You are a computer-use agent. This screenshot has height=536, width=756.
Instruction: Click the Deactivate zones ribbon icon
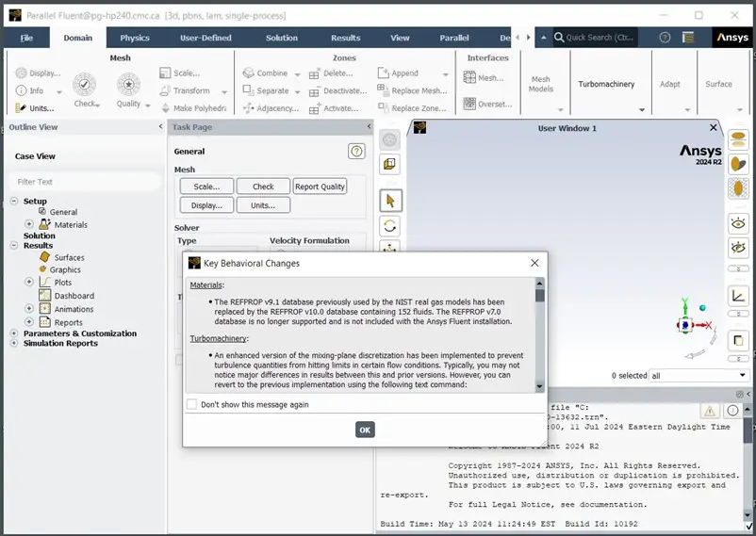tap(314, 91)
